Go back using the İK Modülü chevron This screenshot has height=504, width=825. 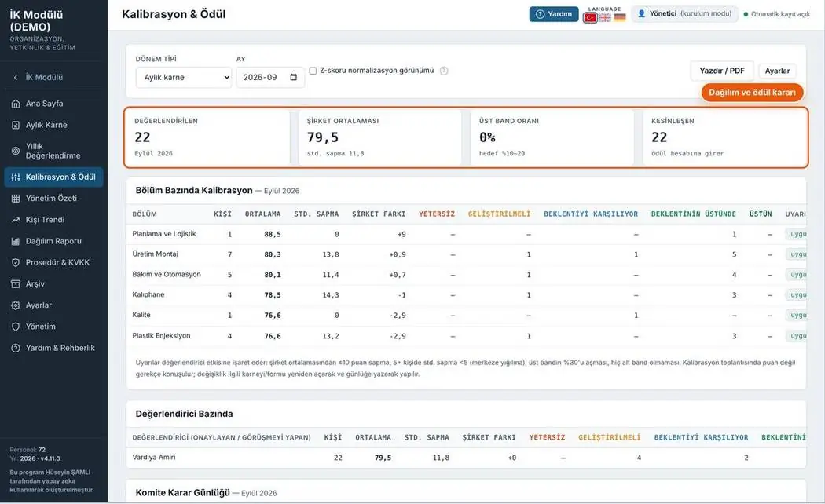pos(16,77)
